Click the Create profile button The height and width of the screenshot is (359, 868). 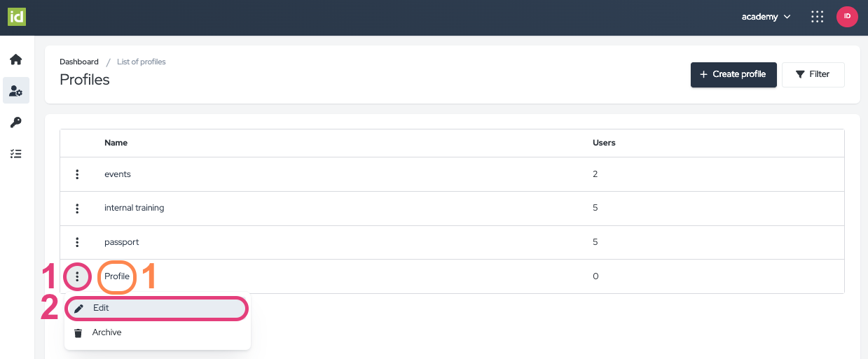733,74
